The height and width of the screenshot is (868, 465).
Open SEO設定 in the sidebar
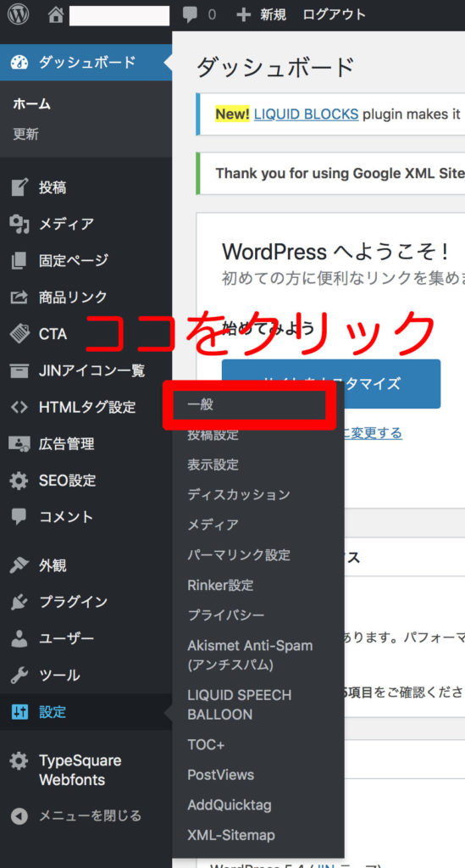[68, 481]
